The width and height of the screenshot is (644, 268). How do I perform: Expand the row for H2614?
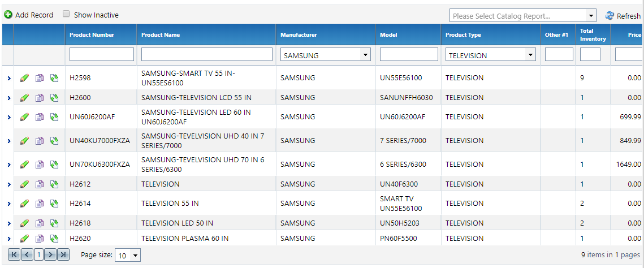coord(9,204)
